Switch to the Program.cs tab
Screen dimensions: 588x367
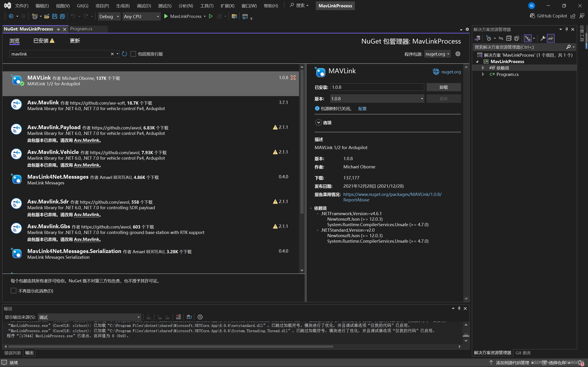[81, 29]
